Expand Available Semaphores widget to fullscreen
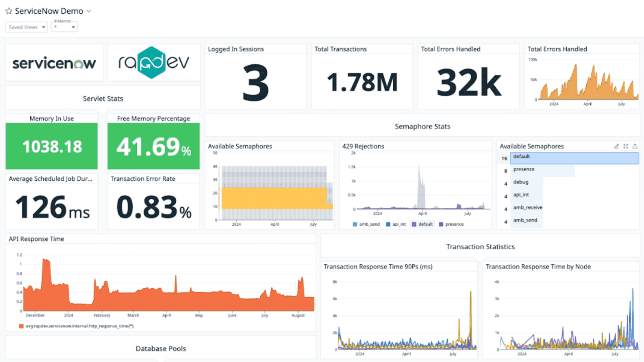 [x=626, y=146]
